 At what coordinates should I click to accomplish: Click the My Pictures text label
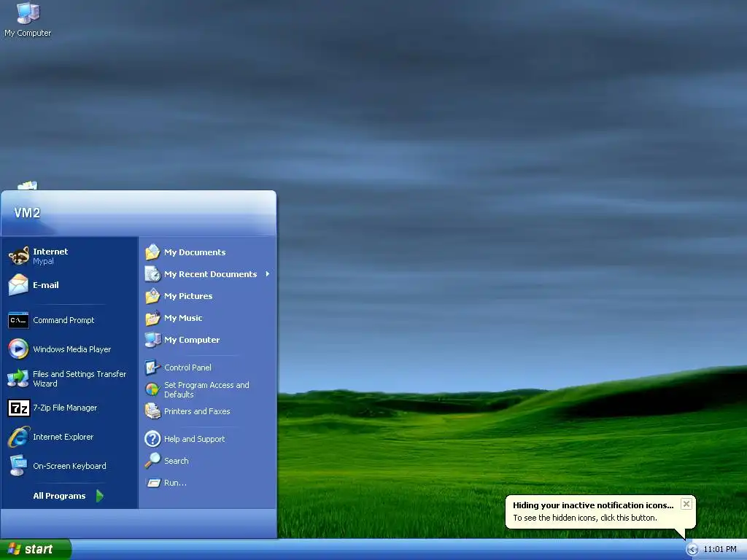(188, 296)
